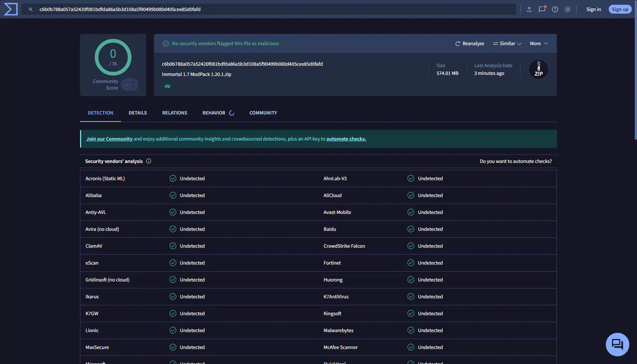Click vendor name 'Lionic'

coord(92,331)
